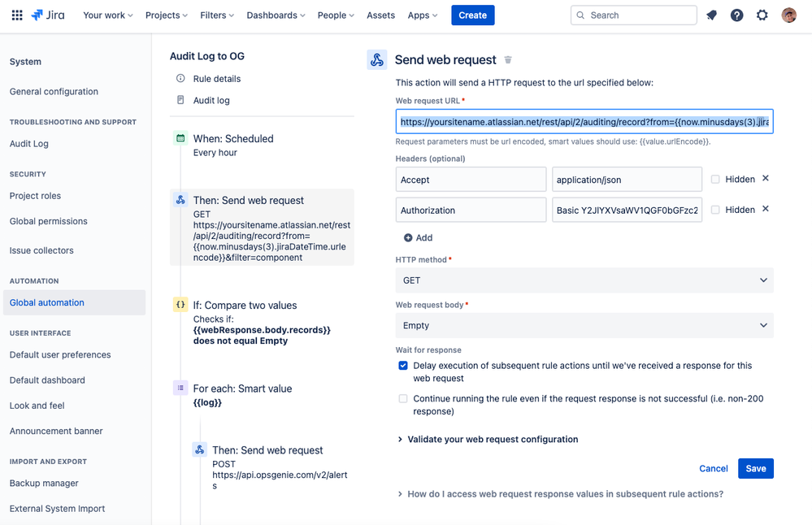Open the Projects menu
The height and width of the screenshot is (525, 812).
(167, 15)
